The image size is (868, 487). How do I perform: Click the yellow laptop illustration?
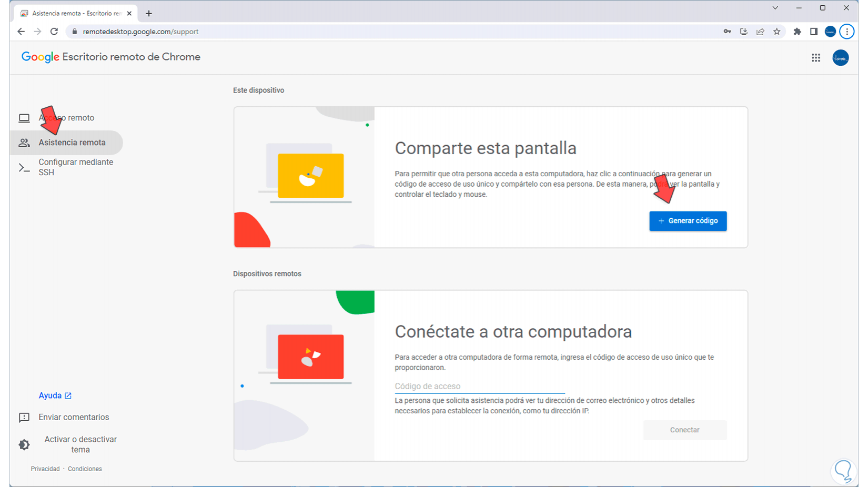[x=310, y=176]
